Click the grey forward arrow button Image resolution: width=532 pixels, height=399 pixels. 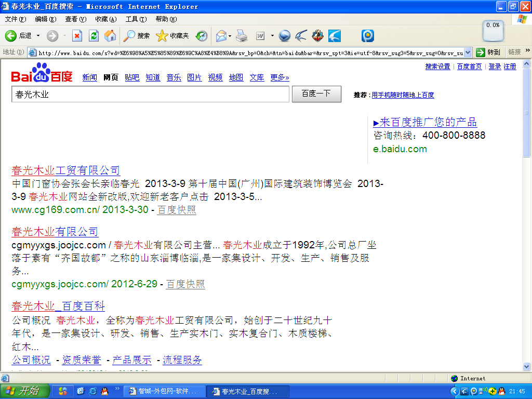point(52,36)
